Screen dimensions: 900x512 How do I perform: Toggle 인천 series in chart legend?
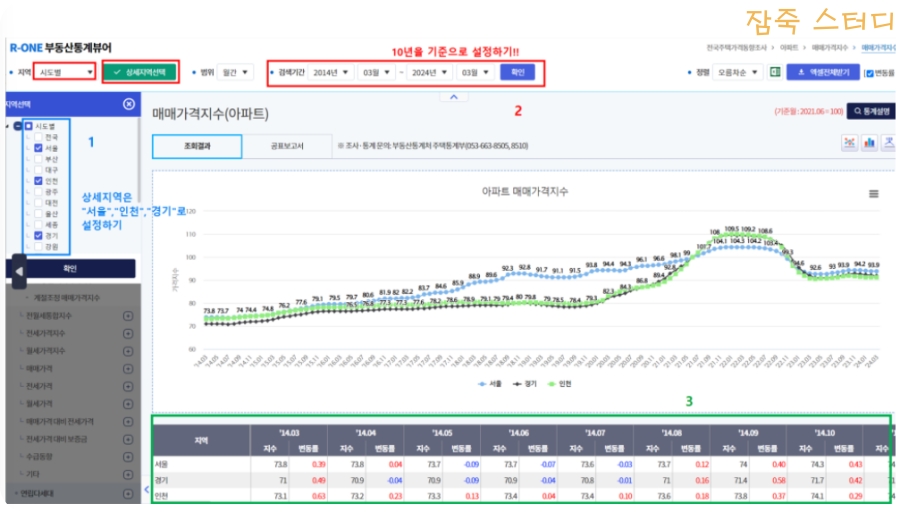point(560,384)
